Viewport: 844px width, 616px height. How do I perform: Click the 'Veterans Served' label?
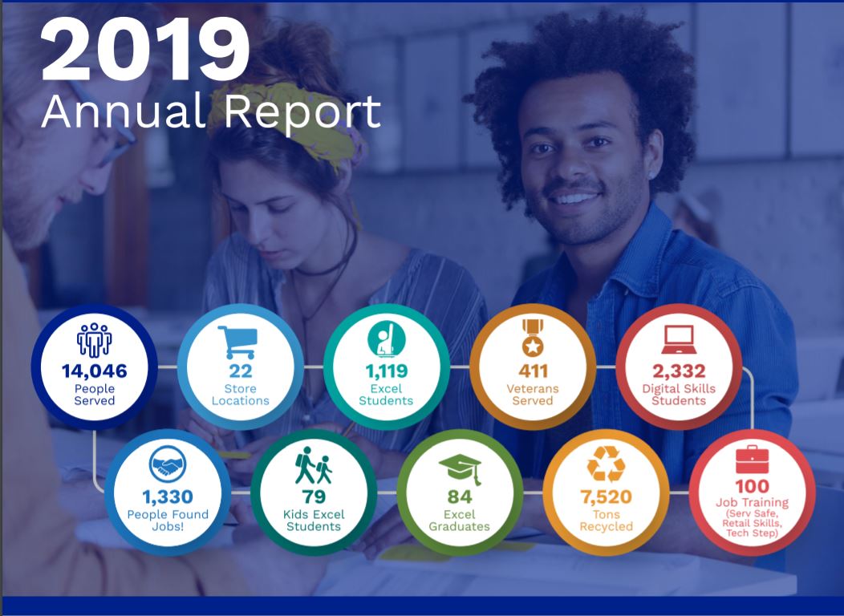(x=533, y=395)
